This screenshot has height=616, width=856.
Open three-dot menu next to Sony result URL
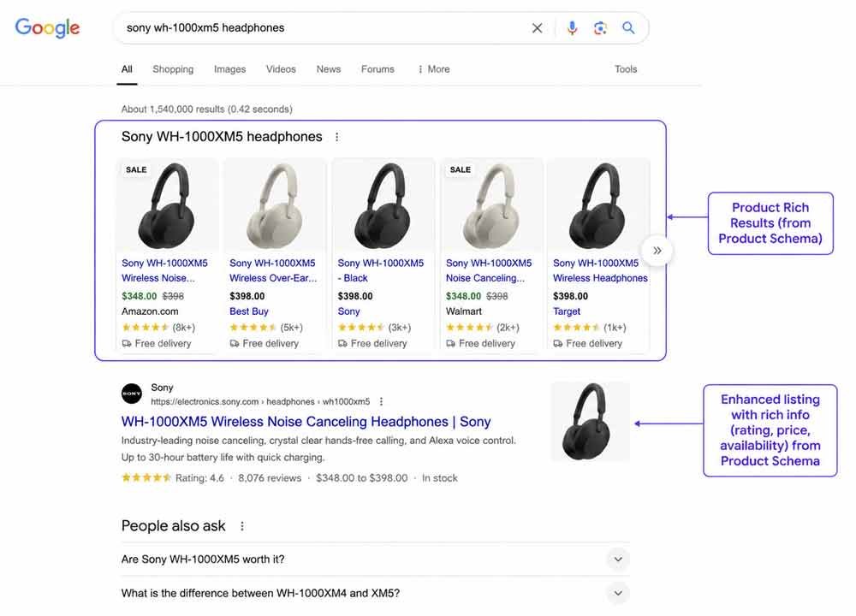381,401
